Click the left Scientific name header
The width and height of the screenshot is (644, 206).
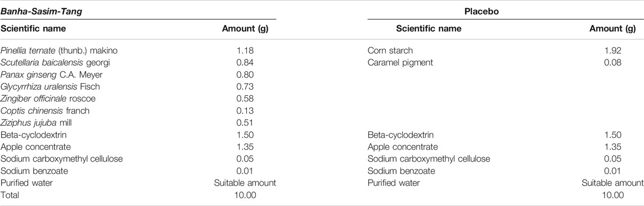(33, 29)
